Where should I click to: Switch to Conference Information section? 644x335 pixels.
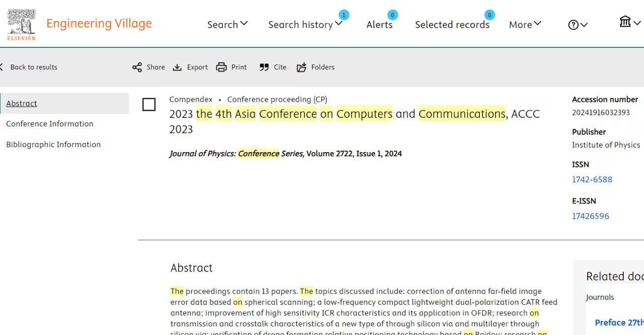tap(50, 124)
